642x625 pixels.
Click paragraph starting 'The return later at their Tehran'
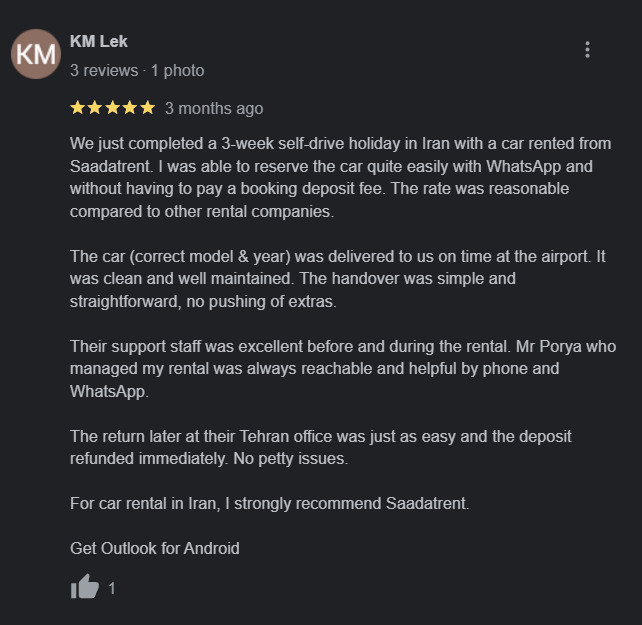point(321,447)
